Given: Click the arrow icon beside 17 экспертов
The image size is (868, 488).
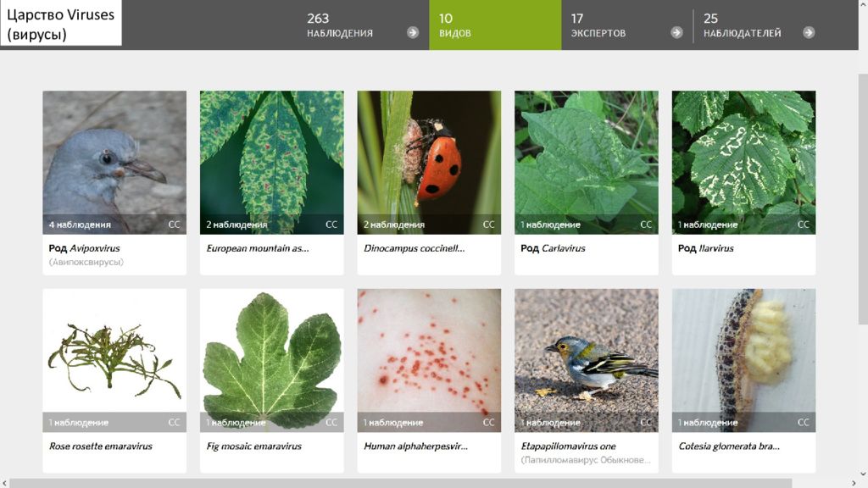Looking at the screenshot, I should click(x=676, y=33).
